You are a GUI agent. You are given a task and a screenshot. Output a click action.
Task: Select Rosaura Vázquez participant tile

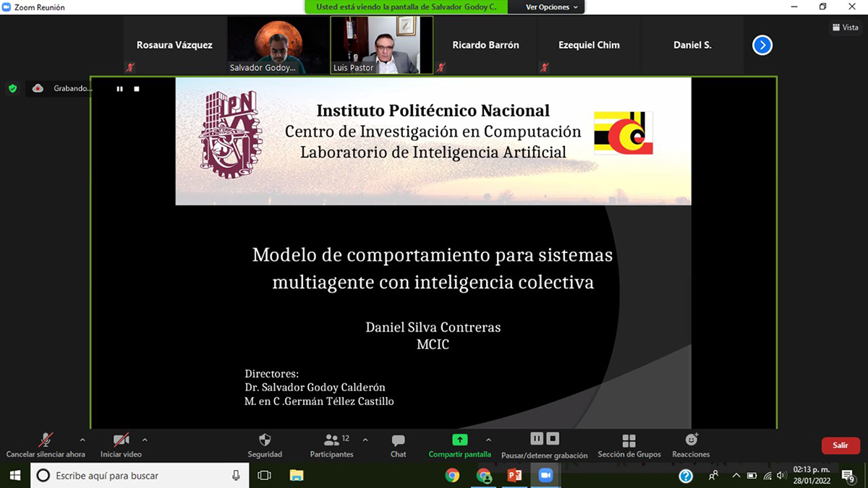click(174, 45)
